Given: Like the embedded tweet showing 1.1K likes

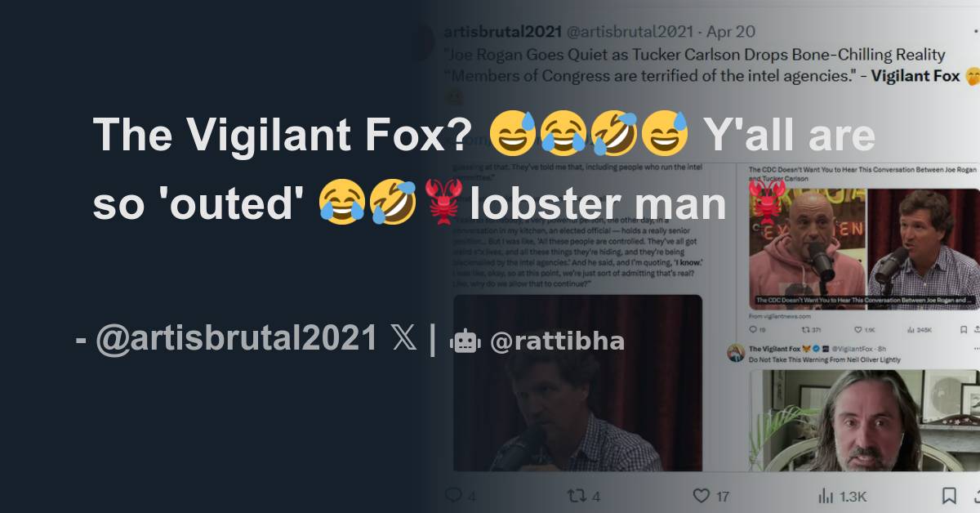Looking at the screenshot, I should pos(857,328).
